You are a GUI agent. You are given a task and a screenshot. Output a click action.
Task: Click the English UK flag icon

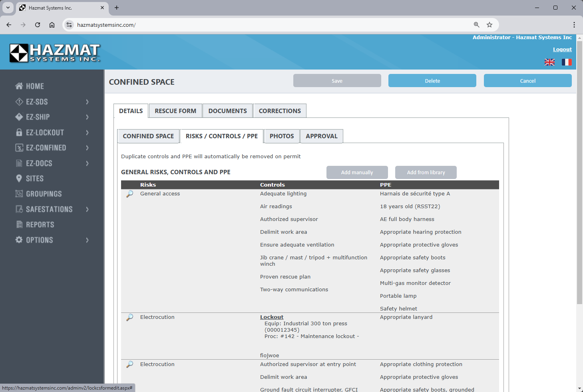click(549, 62)
